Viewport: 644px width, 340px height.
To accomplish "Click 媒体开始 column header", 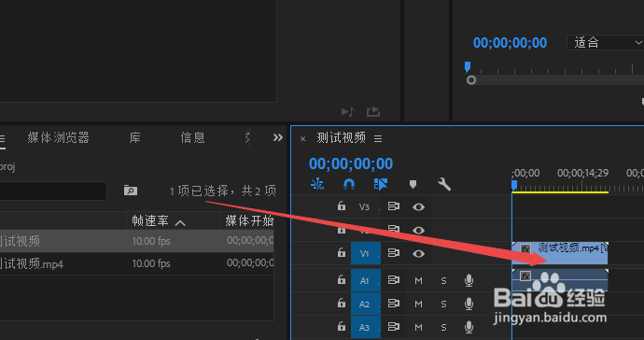I will point(249,220).
